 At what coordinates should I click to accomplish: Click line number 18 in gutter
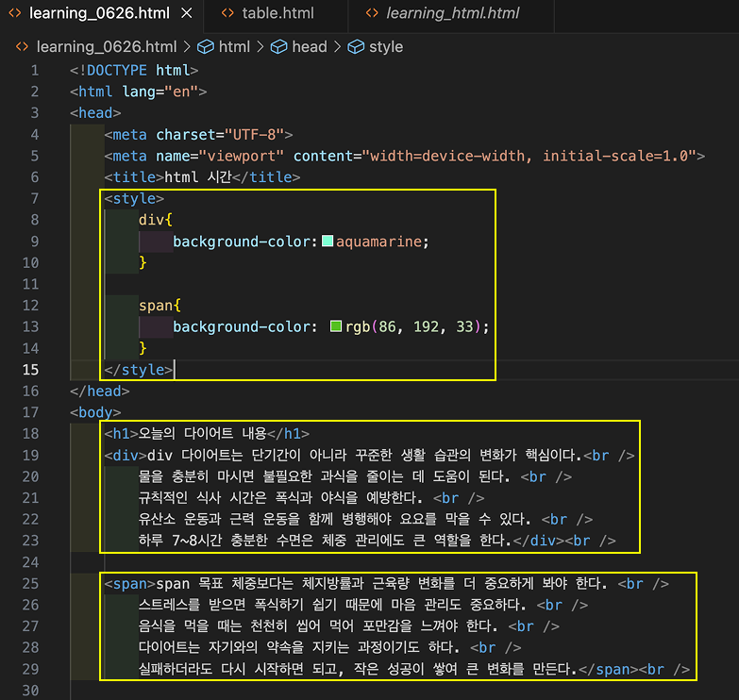coord(30,434)
